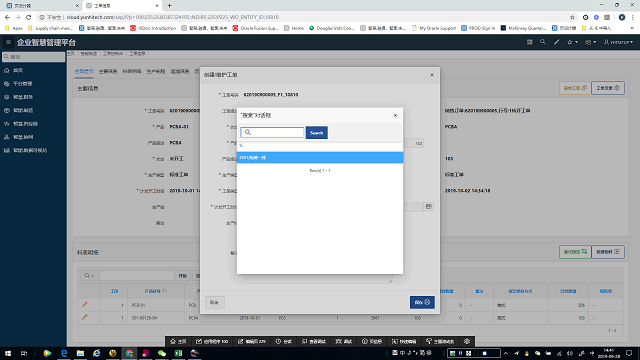Click the Debug button in the developer toolbar

(x=344, y=342)
